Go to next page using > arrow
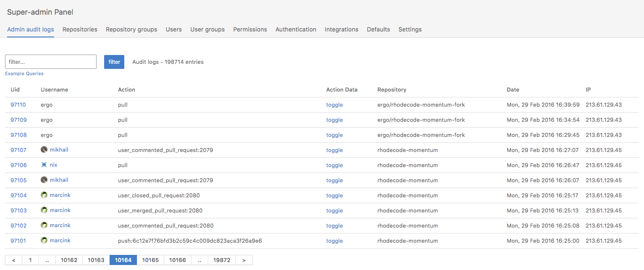 pyautogui.click(x=244, y=260)
